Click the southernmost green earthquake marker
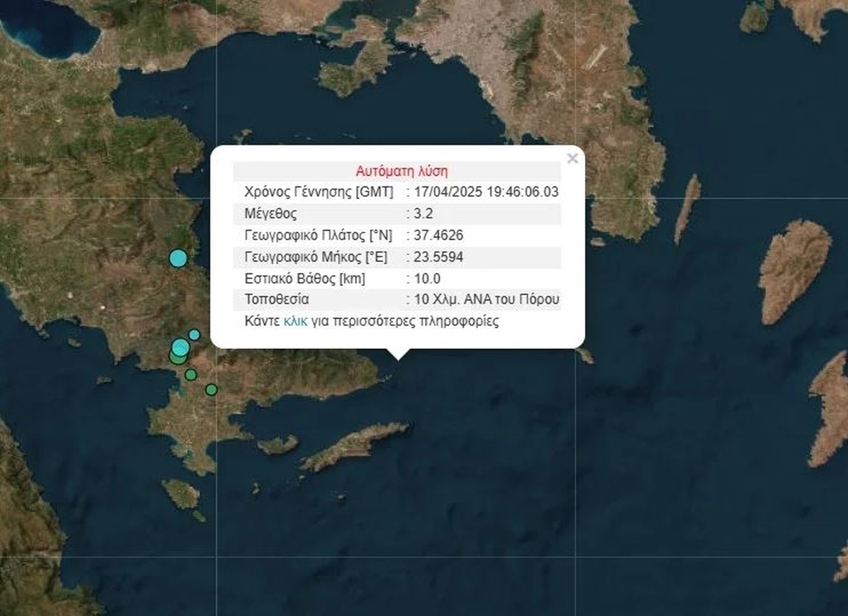Viewport: 848px width, 616px height. (211, 390)
